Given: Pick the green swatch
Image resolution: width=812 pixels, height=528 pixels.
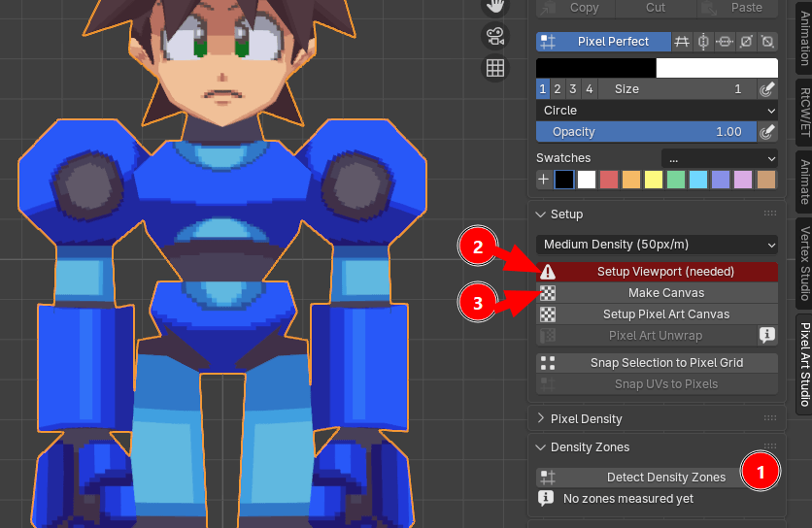Looking at the screenshot, I should pyautogui.click(x=676, y=180).
